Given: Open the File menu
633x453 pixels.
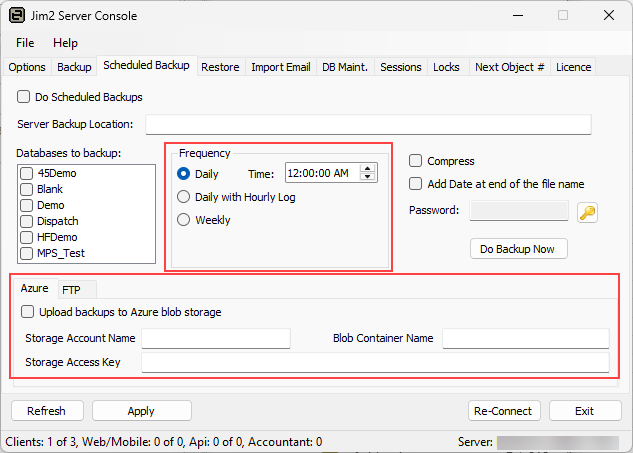Looking at the screenshot, I should [x=25, y=43].
